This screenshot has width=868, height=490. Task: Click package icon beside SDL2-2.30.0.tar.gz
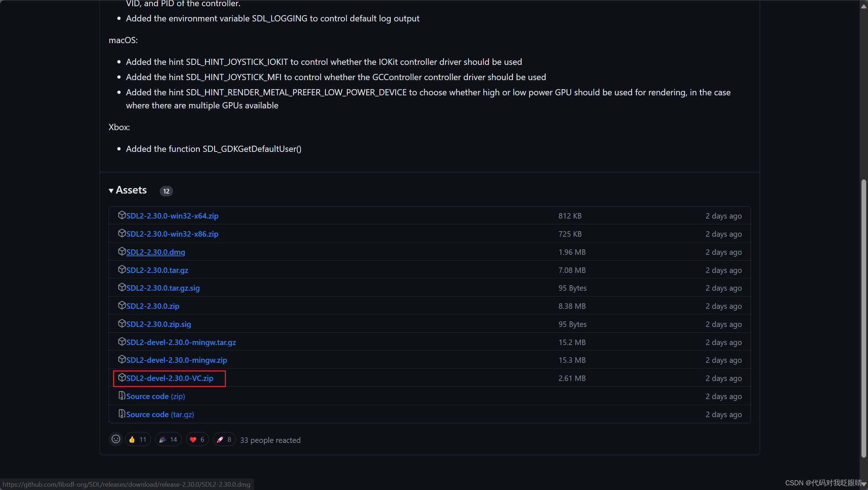coord(122,270)
